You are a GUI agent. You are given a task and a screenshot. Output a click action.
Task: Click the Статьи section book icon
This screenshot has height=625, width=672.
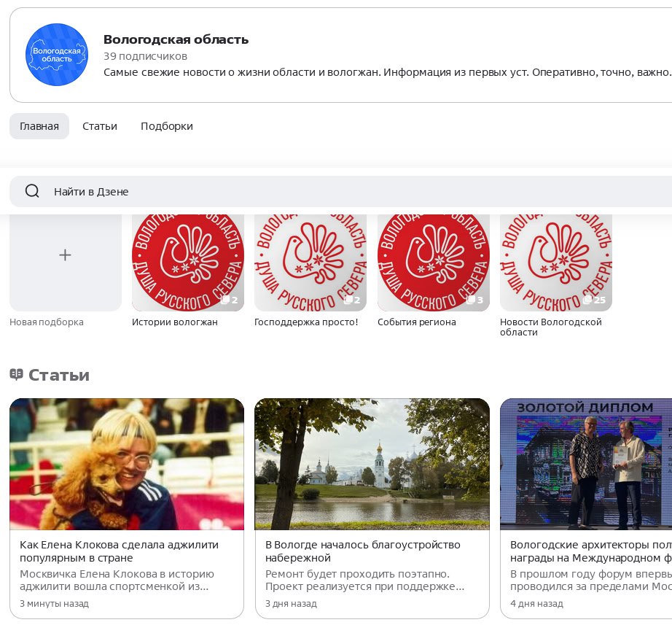(16, 374)
